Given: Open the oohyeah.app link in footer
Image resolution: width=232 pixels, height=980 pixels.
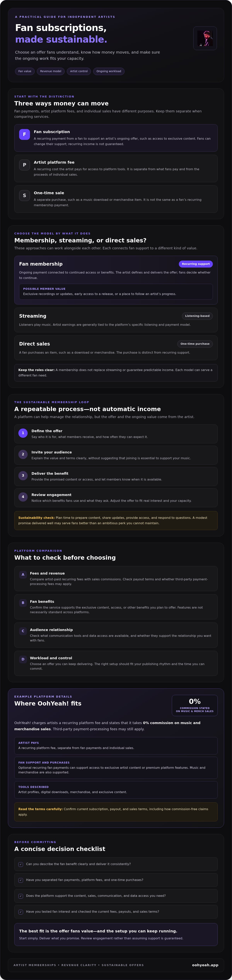Looking at the screenshot, I should 205,965.
